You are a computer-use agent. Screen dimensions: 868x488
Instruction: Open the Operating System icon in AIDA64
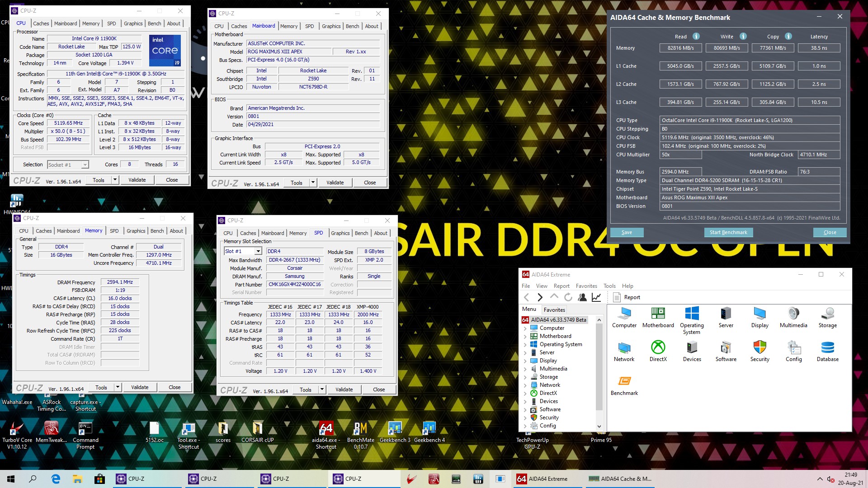(692, 320)
